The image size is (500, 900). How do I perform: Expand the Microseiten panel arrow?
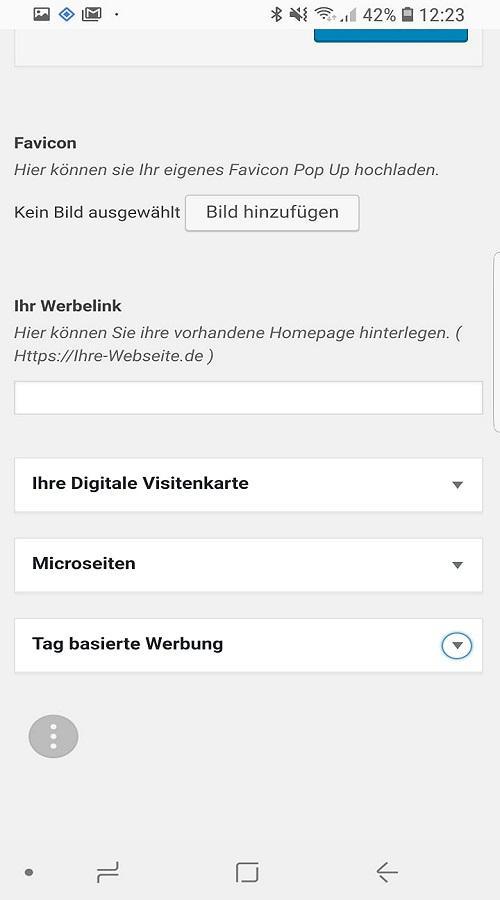click(458, 565)
